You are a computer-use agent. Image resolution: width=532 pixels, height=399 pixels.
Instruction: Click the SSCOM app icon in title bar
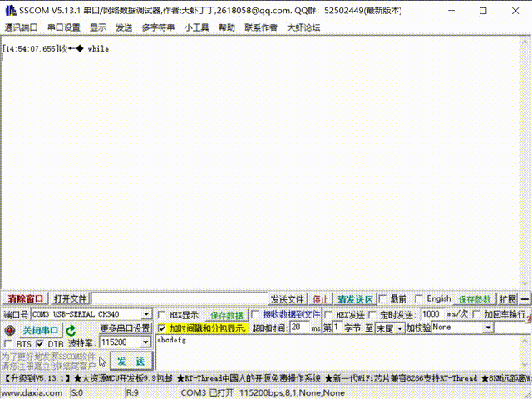(x=7, y=11)
